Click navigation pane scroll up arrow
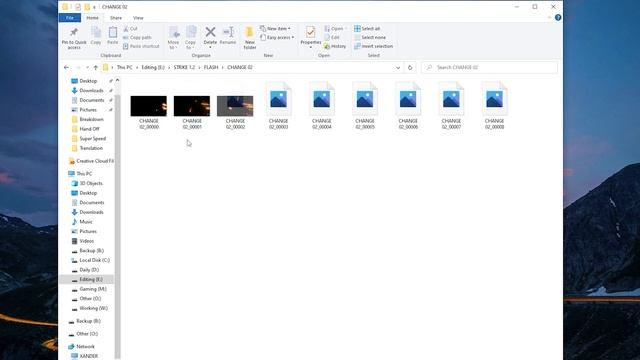This screenshot has height=360, width=640. click(118, 80)
